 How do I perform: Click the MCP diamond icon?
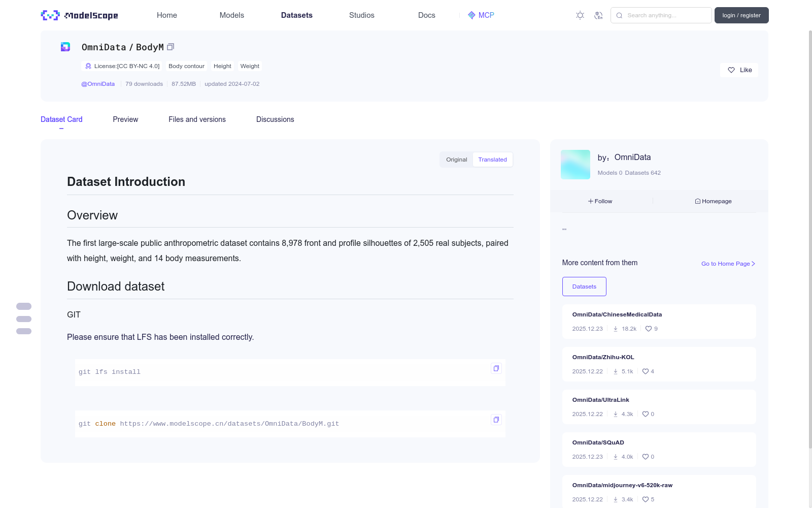(471, 15)
